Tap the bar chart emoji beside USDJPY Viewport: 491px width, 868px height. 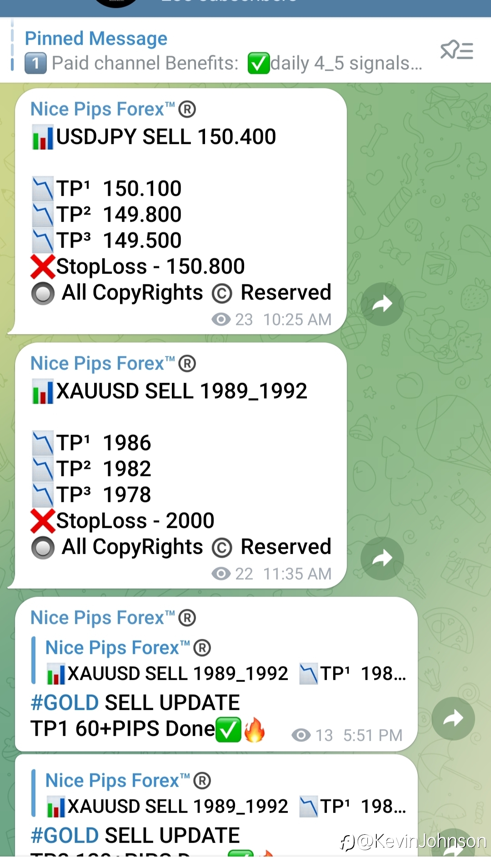[43, 137]
